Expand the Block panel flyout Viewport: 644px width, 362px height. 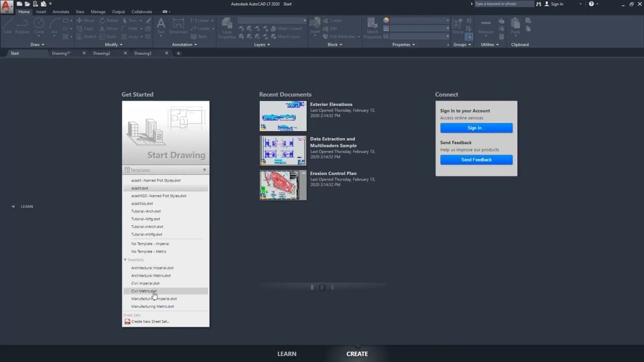335,45
